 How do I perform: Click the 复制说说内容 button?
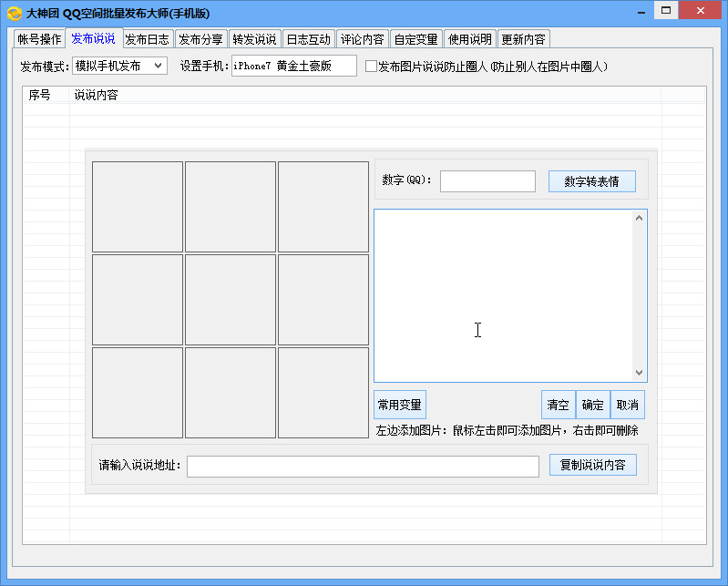(x=593, y=465)
